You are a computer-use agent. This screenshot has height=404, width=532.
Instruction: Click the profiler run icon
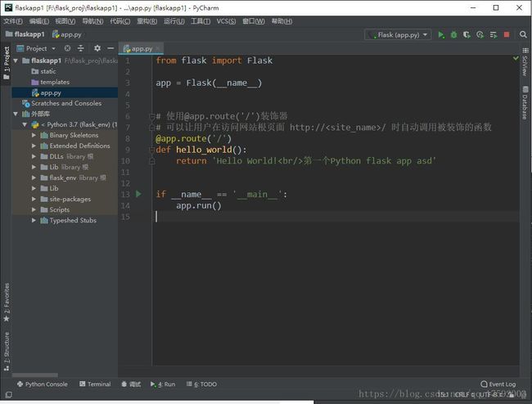480,34
